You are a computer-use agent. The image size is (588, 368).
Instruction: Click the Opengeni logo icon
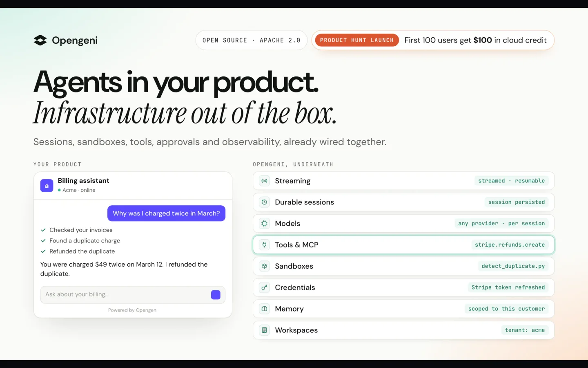40,40
